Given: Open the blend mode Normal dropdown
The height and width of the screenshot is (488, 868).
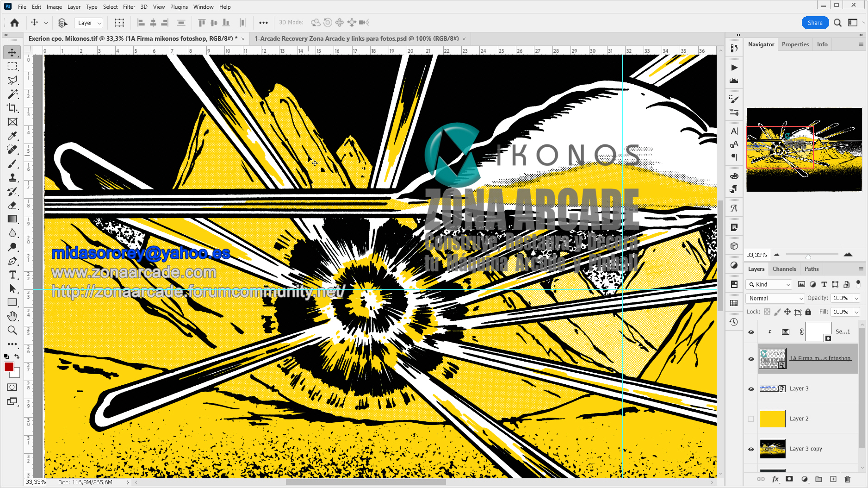Looking at the screenshot, I should [775, 298].
